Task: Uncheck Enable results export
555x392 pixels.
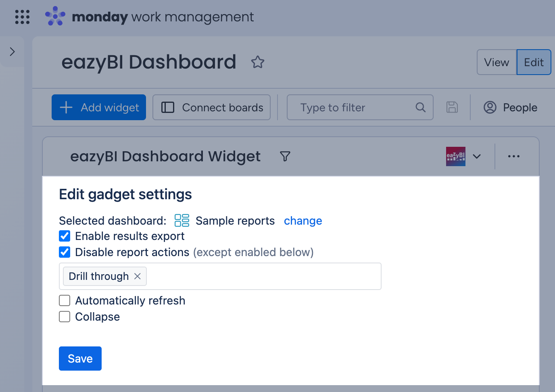Action: click(65, 236)
